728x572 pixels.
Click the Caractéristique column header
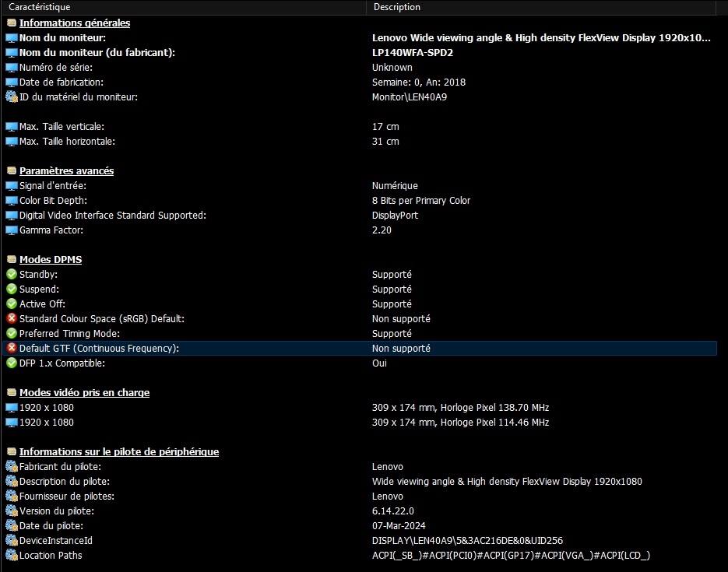(x=184, y=7)
